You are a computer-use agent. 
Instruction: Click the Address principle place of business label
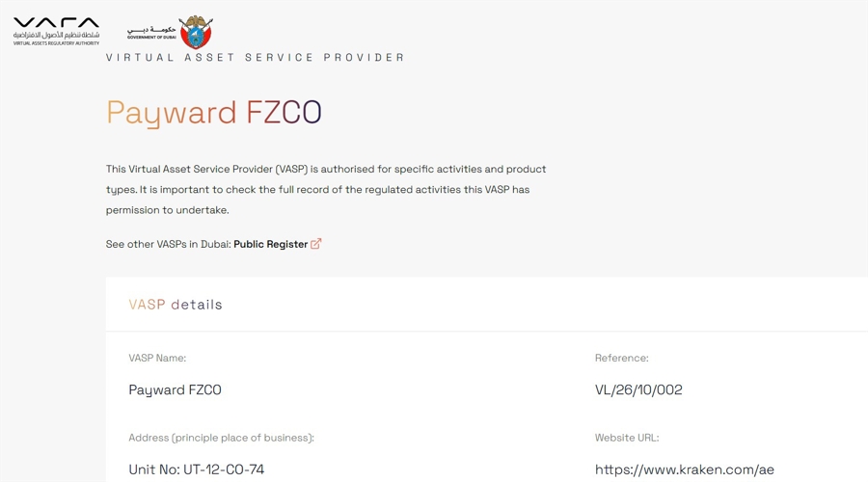pyautogui.click(x=222, y=438)
